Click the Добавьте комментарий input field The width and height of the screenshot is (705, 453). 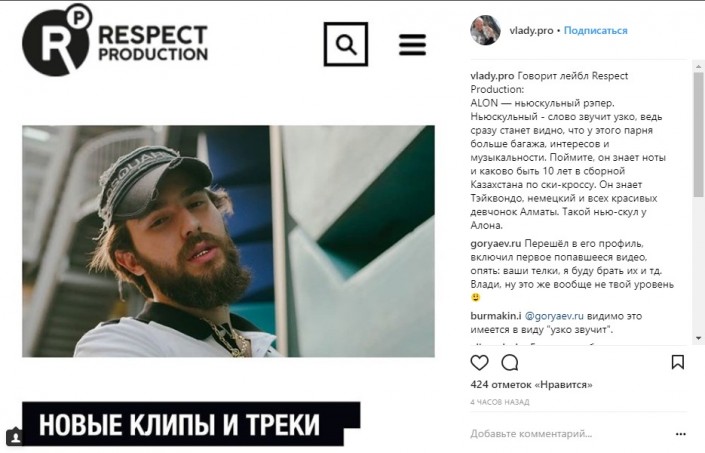click(x=569, y=434)
